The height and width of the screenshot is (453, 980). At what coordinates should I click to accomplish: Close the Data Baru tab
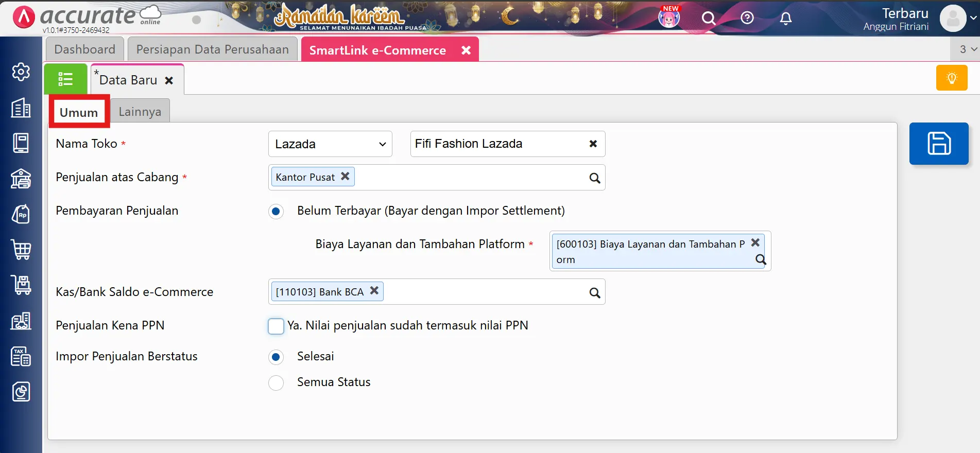(169, 80)
